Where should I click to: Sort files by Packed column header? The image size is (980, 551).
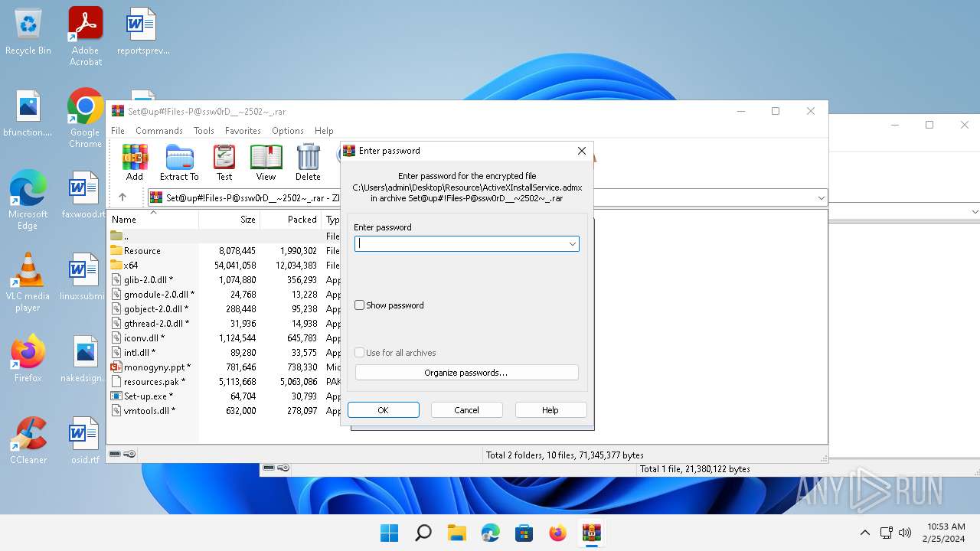tap(291, 220)
